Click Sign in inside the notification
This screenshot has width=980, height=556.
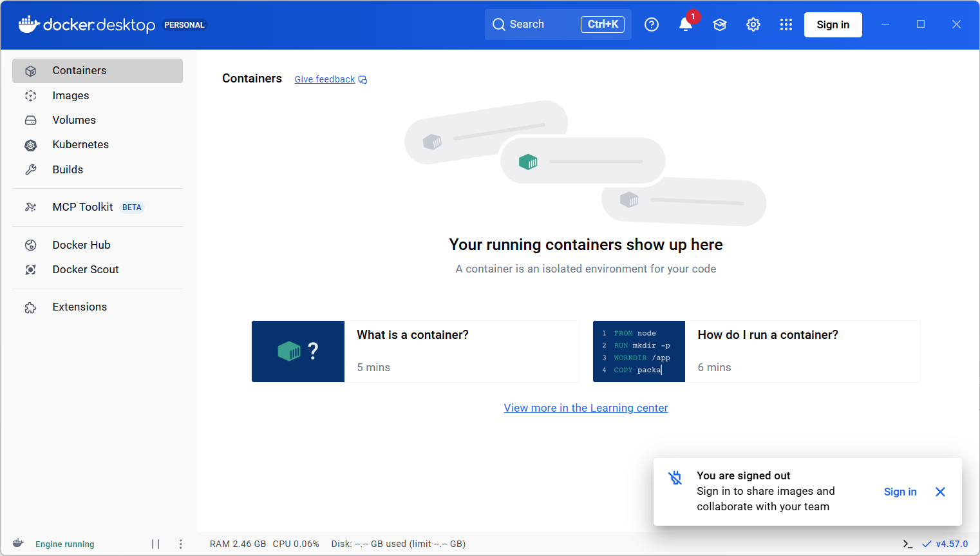pyautogui.click(x=900, y=492)
